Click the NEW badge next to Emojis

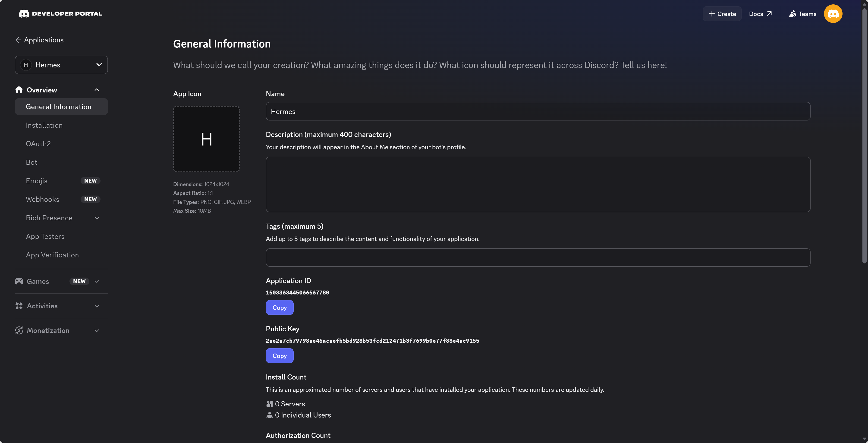pos(90,181)
